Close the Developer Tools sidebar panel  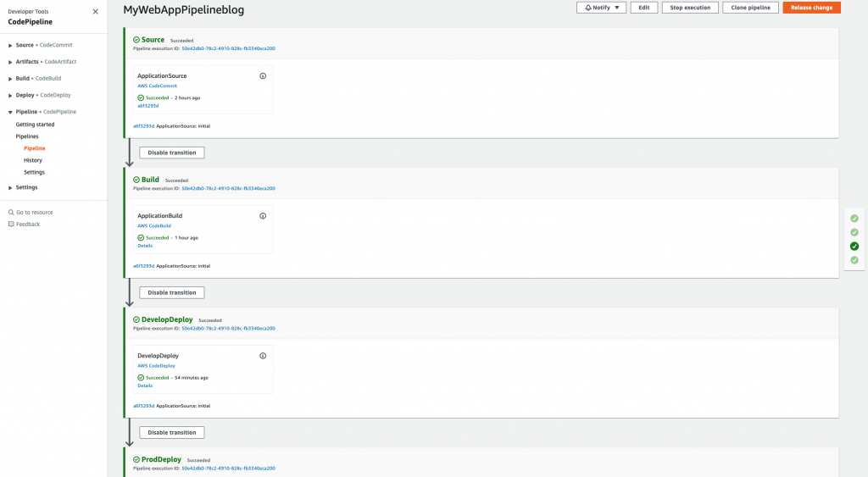pos(95,12)
